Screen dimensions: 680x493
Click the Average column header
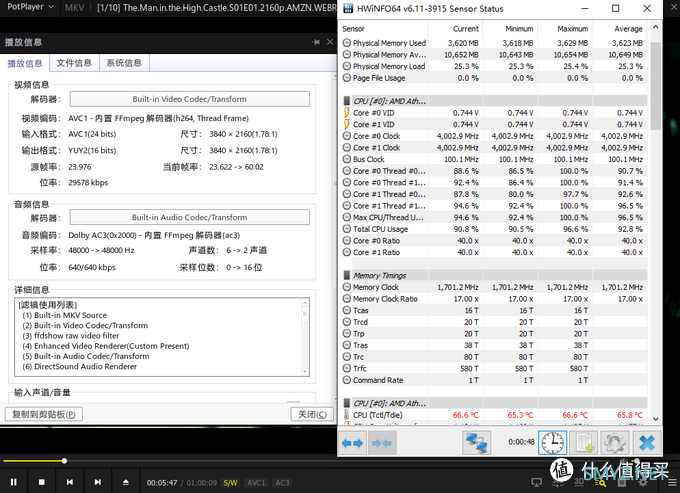tap(619, 29)
